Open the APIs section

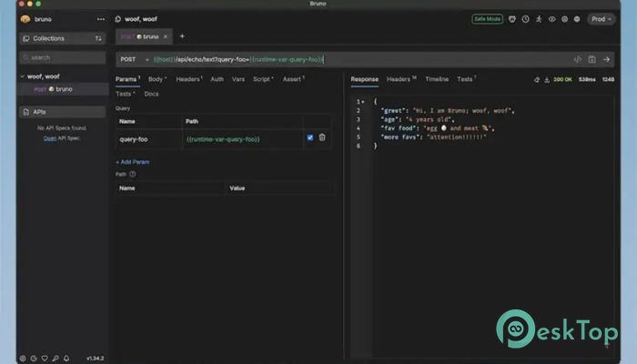tap(63, 112)
